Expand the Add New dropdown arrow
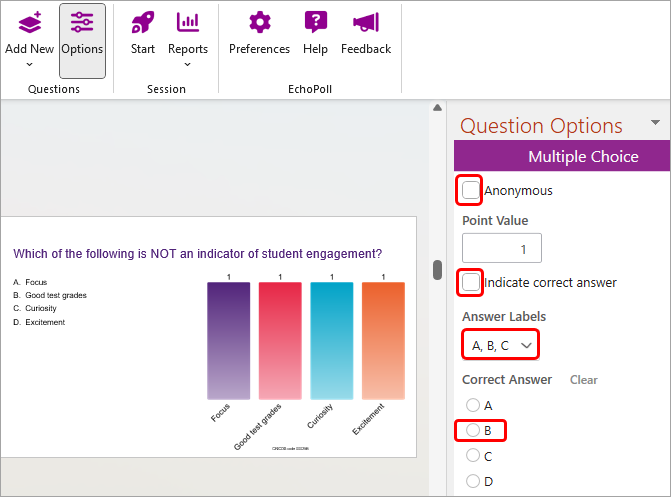The height and width of the screenshot is (497, 671). [x=29, y=64]
